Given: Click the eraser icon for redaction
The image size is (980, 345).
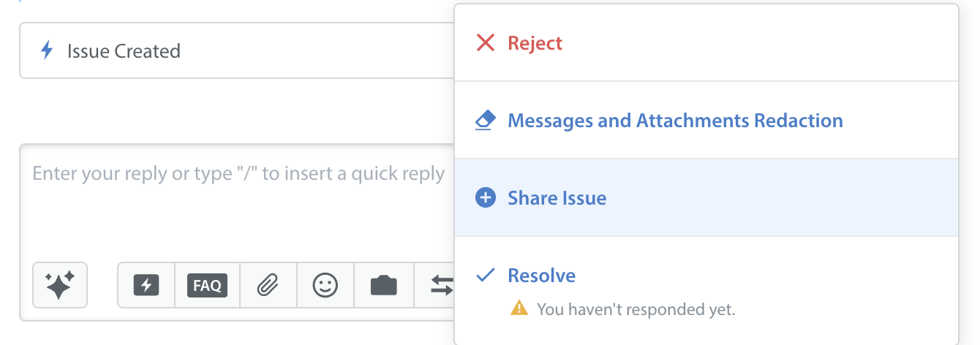Looking at the screenshot, I should click(485, 121).
